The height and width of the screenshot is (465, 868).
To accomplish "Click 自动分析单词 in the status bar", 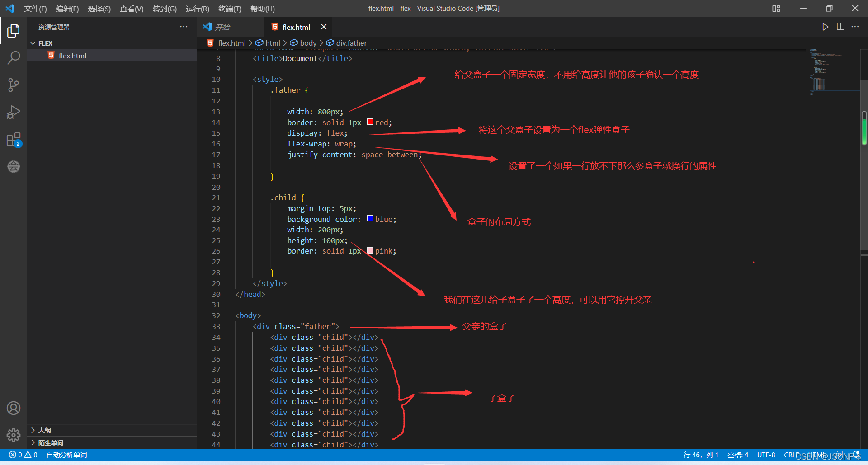I will pyautogui.click(x=66, y=455).
